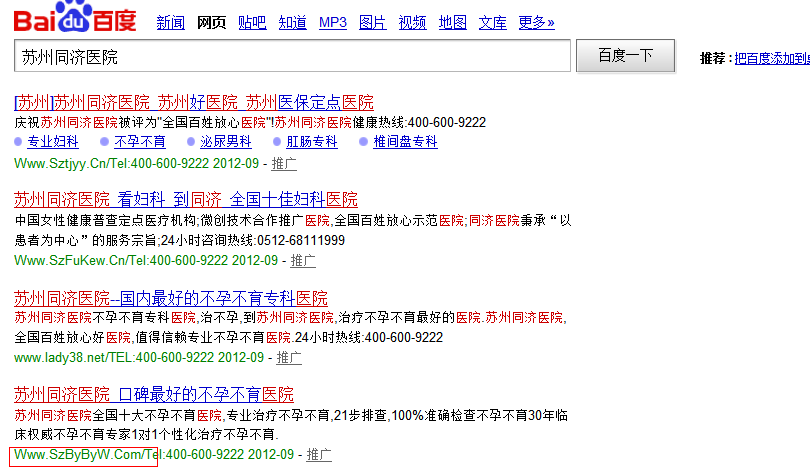Open the 不孕不育 sublink

click(139, 141)
